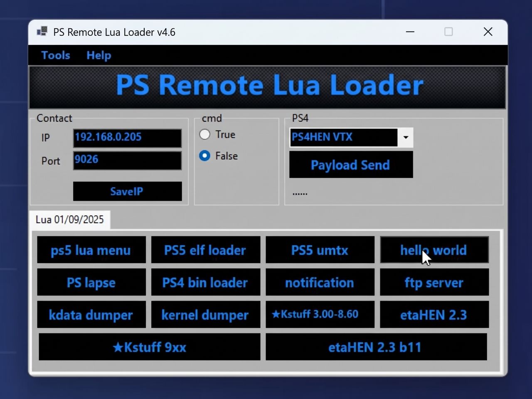
Task: Load the etaHEN 2.3 b11 payload
Action: (x=376, y=347)
